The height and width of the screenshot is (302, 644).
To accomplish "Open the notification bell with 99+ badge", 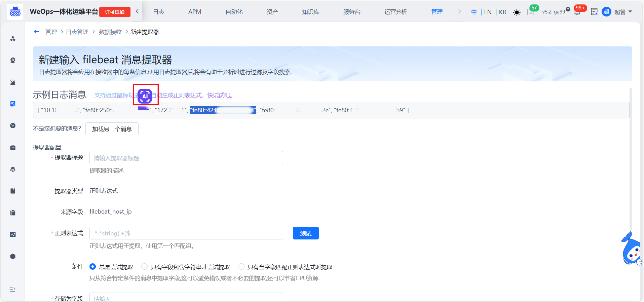I will pyautogui.click(x=577, y=12).
